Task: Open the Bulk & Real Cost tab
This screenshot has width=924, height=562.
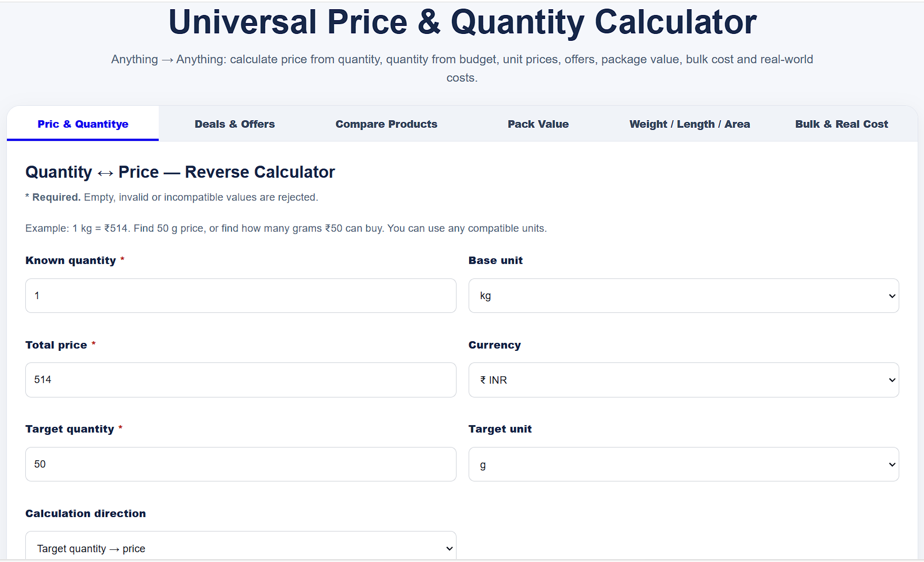Action: [841, 124]
